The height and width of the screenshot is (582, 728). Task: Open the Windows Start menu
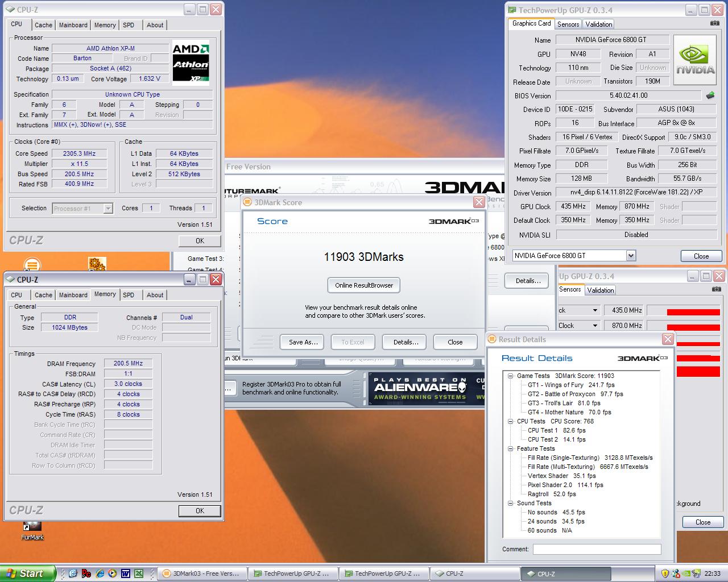point(28,573)
